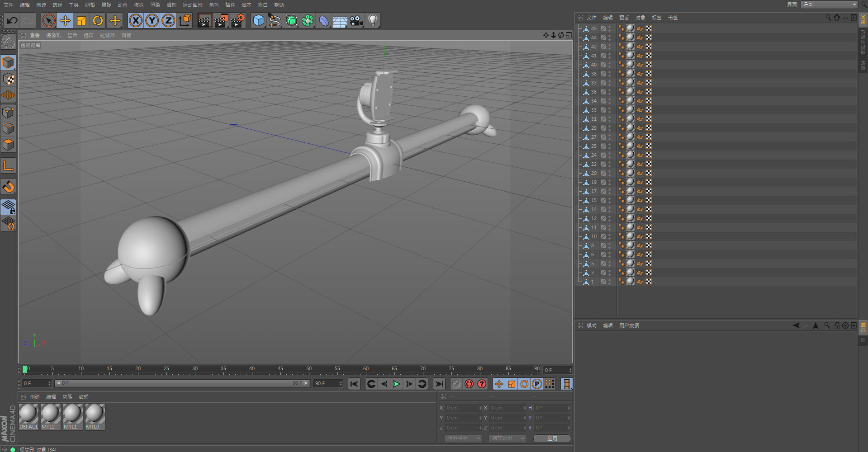868x452 pixels.
Task: Open the edit render settings icon
Action: pyautogui.click(x=237, y=21)
